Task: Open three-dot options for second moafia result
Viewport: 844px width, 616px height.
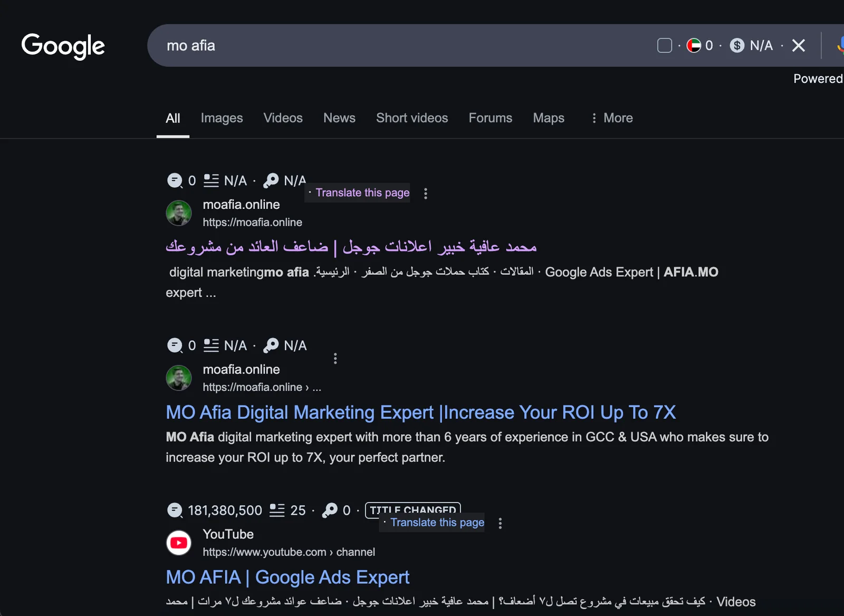Action: click(335, 359)
